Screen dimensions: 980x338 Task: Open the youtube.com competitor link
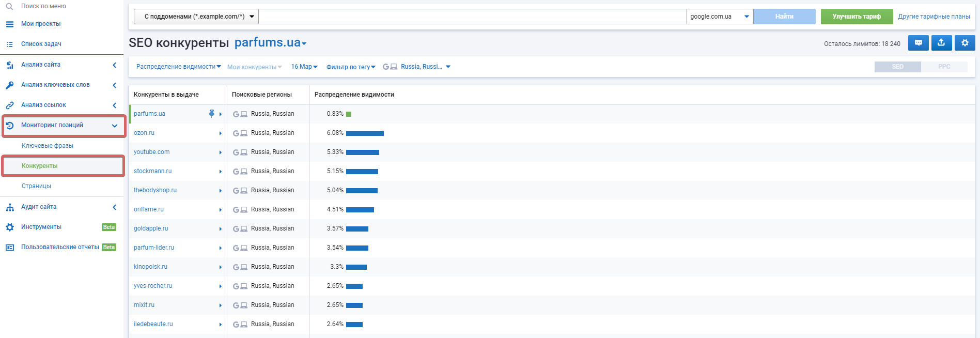(x=151, y=152)
